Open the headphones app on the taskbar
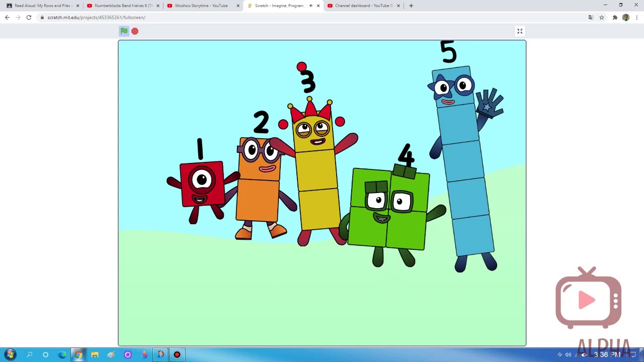Viewport: 644px width, 362px height. 160,354
